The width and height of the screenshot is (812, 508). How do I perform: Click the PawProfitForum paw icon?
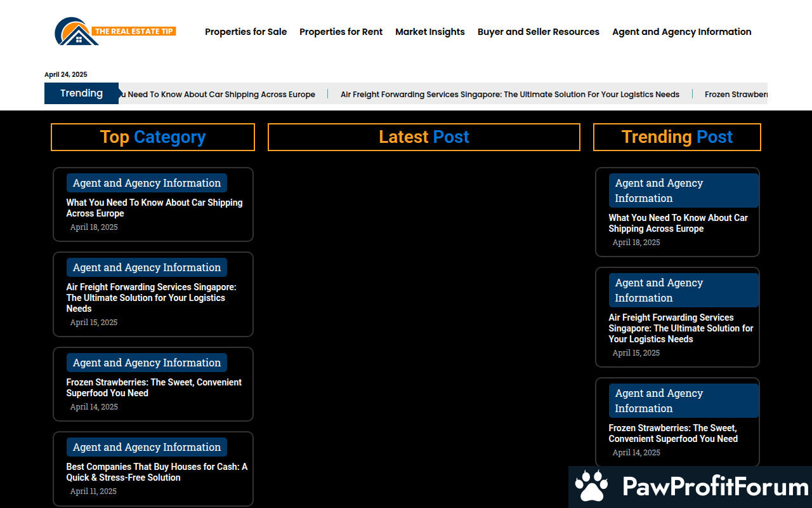tap(591, 486)
